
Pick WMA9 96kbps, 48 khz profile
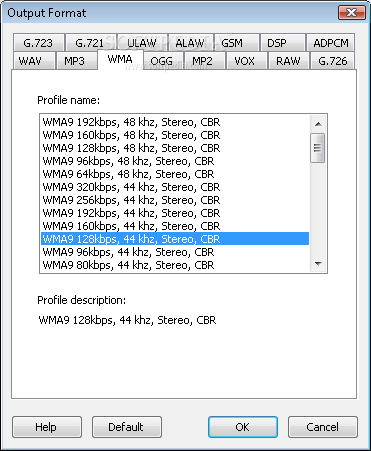click(x=175, y=161)
